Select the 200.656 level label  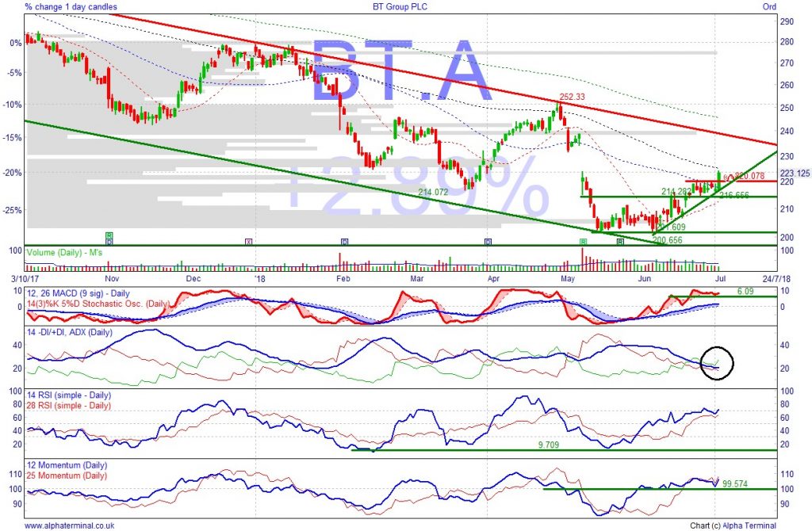pyautogui.click(x=668, y=239)
